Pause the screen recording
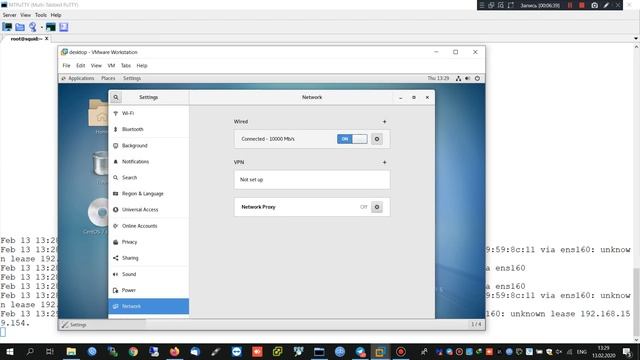 (570, 5)
